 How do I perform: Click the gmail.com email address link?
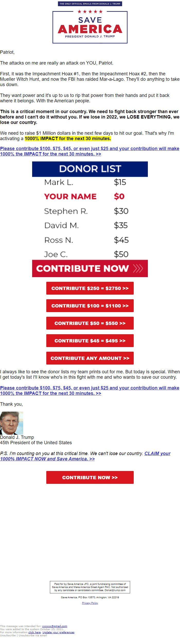55,626
